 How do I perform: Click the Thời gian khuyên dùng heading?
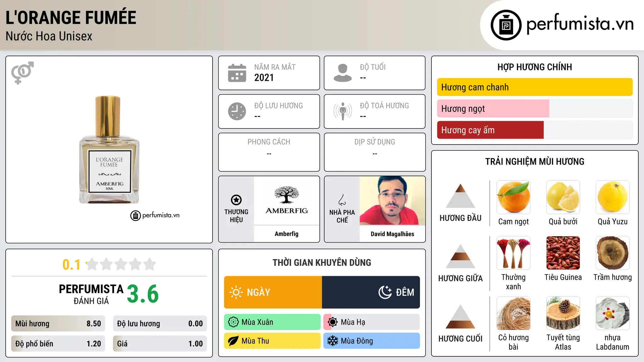pyautogui.click(x=322, y=262)
